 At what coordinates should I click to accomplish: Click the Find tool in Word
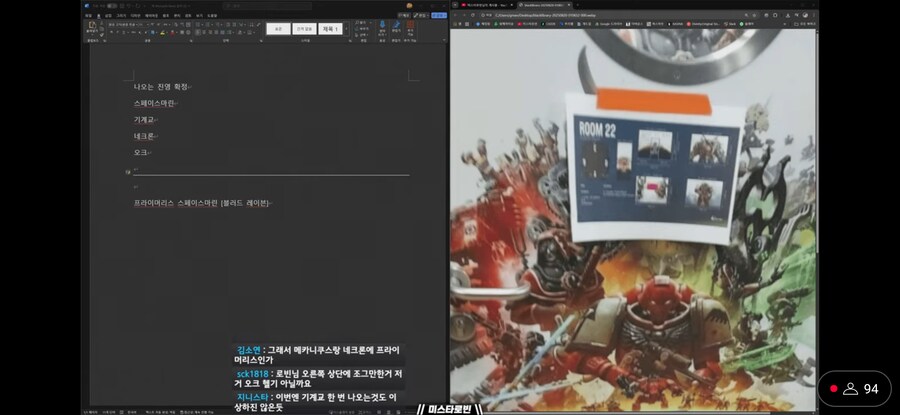point(361,22)
